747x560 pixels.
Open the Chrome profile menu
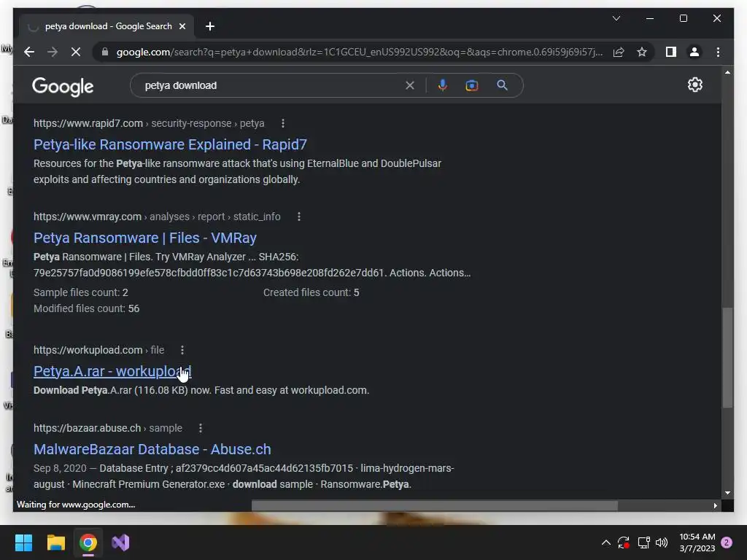coord(694,52)
